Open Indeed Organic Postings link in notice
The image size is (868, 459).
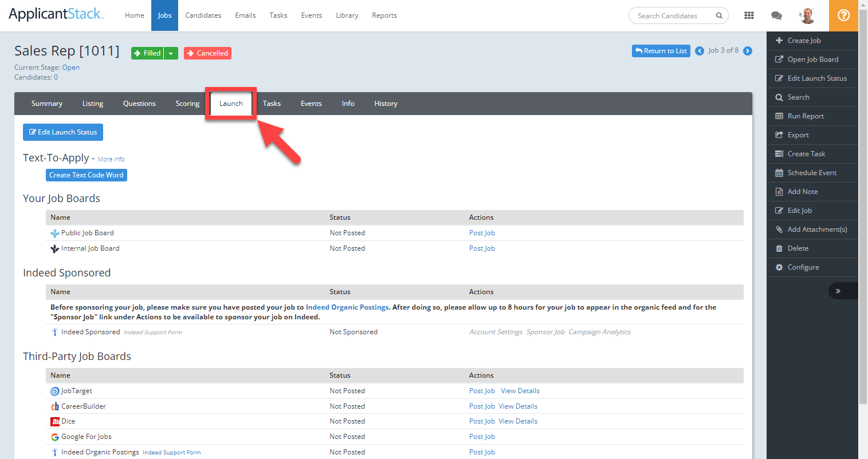coord(347,307)
